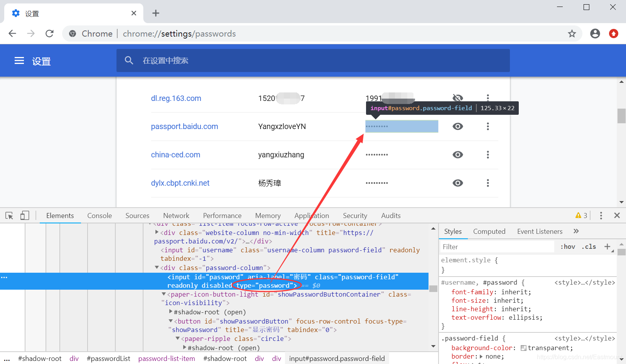Select the input id="username" element line
This screenshot has width=626, height=364.
pyautogui.click(x=290, y=254)
